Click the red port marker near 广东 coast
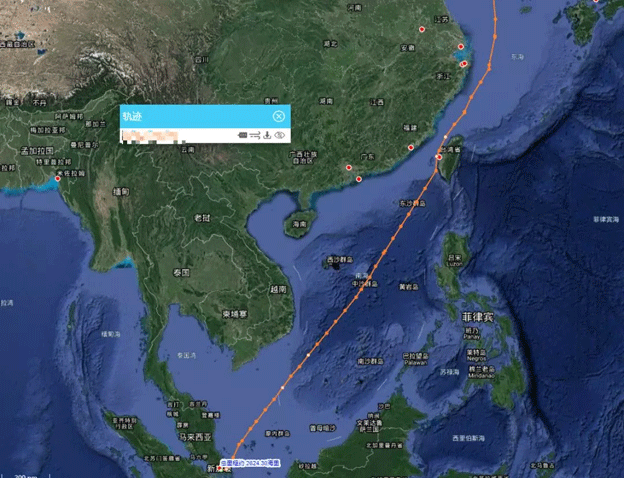Screen dimensions: 624x478 tap(349, 168)
